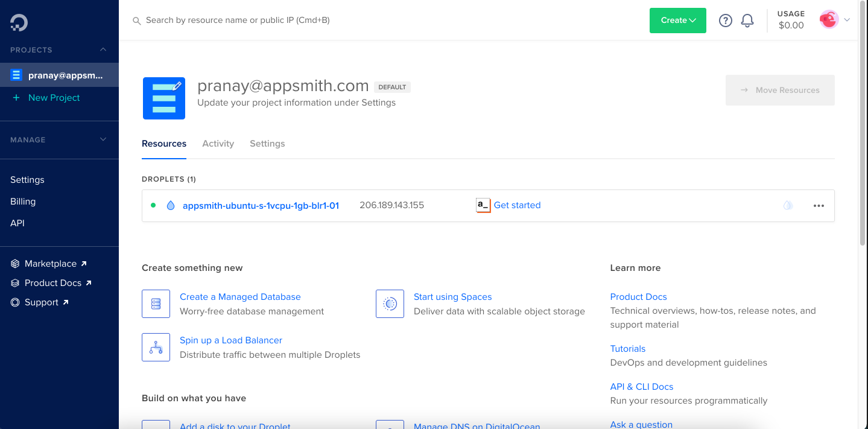Screen dimensions: 868x429
Task: Click the Get started link
Action: [x=517, y=205]
